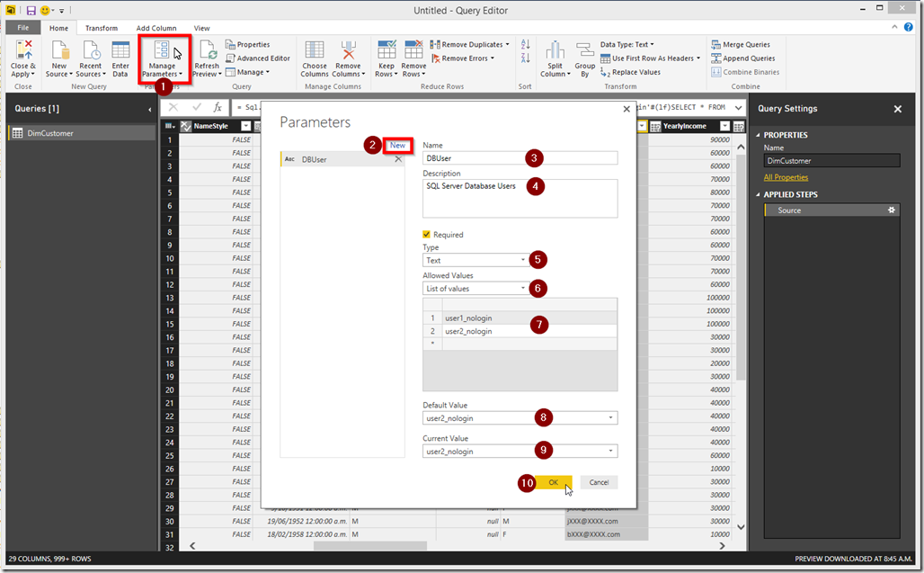Click the Group By icon

(584, 50)
